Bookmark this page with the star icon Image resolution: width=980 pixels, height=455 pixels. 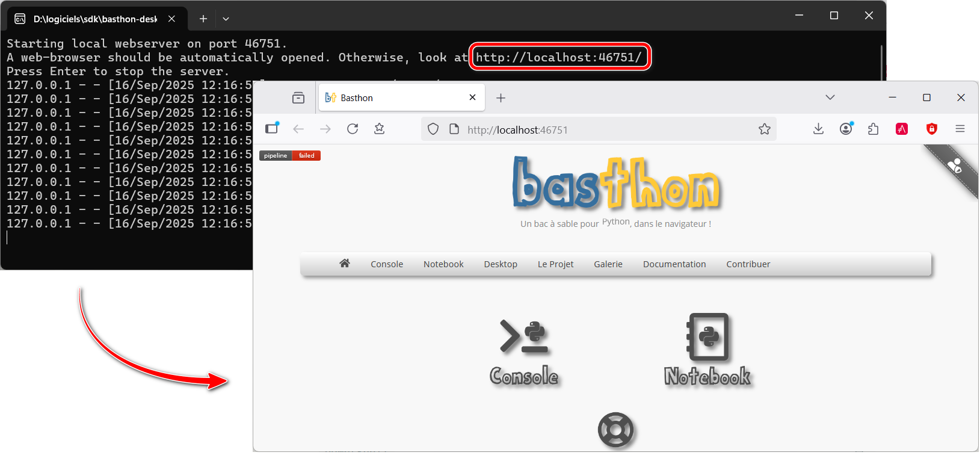click(764, 129)
